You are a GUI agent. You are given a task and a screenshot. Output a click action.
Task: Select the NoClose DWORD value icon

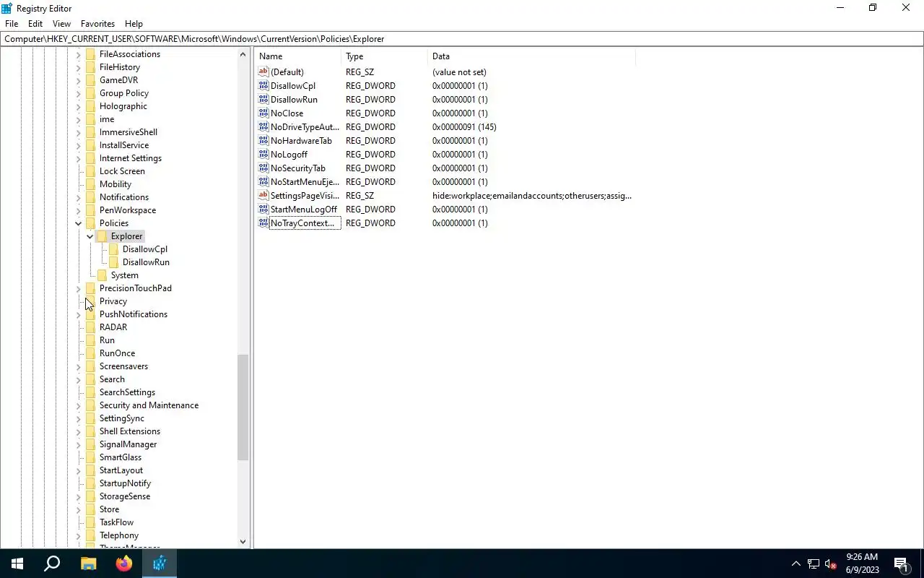pos(263,113)
